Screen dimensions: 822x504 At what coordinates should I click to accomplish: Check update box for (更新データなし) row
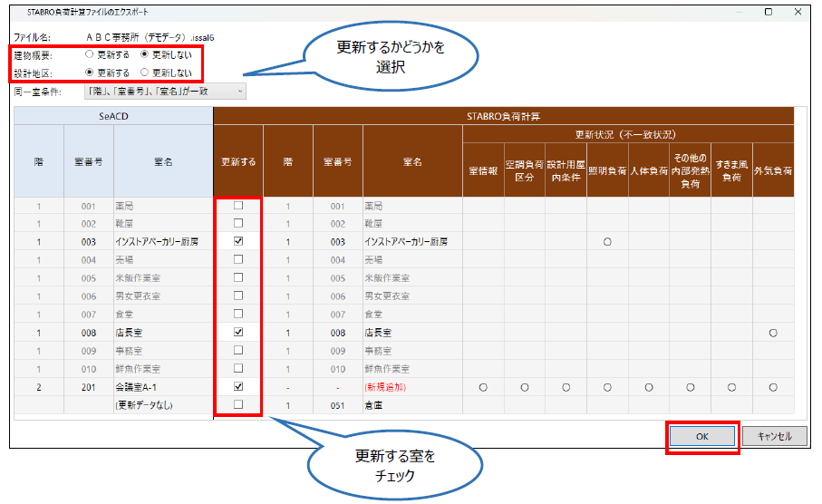(x=238, y=405)
